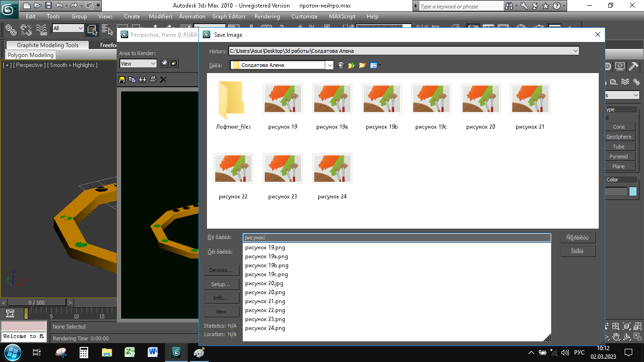Select the Bind to Space Warp tool

coord(41,30)
